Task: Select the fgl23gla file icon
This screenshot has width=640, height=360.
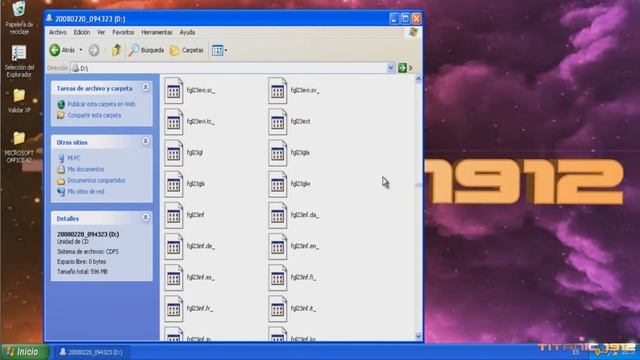Action: (x=278, y=153)
